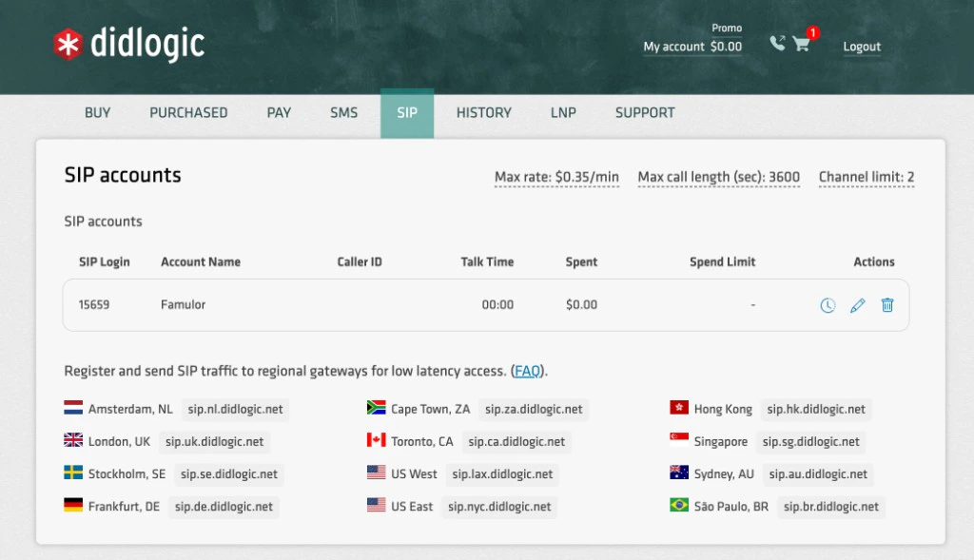Viewport: 974px width, 560px height.
Task: Select the sip.hk.didlogic.net gateway address
Action: pyautogui.click(x=816, y=409)
